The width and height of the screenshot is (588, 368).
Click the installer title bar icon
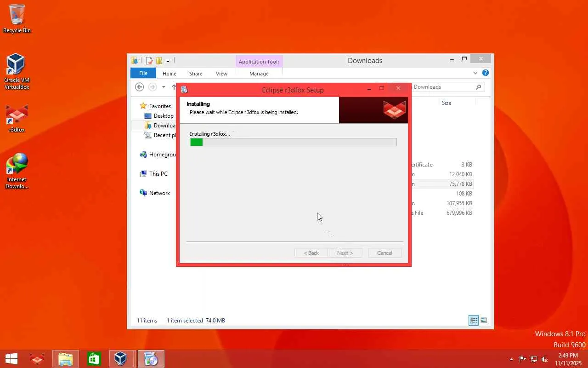pos(185,90)
